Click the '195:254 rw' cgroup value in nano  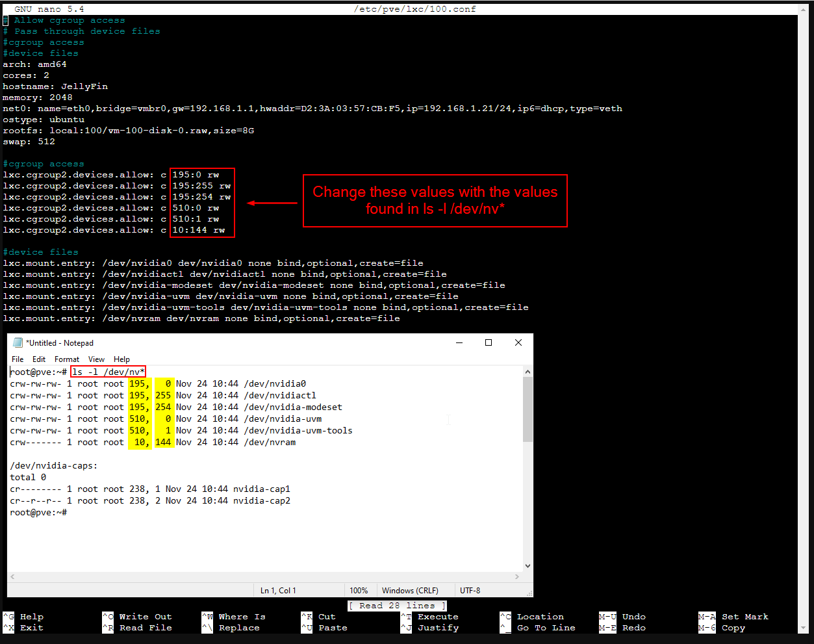201,197
